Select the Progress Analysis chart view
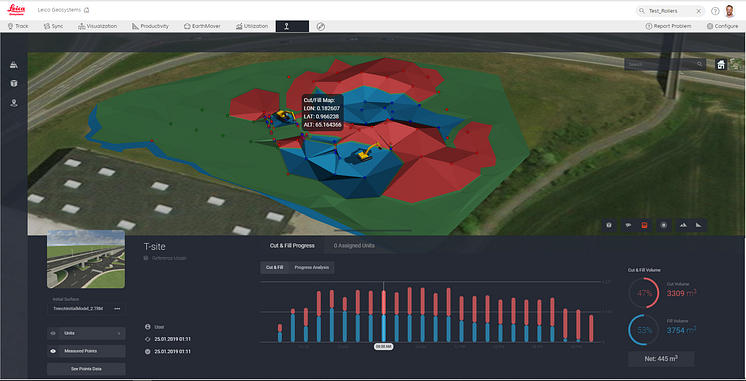The image size is (746, 381). [x=312, y=268]
